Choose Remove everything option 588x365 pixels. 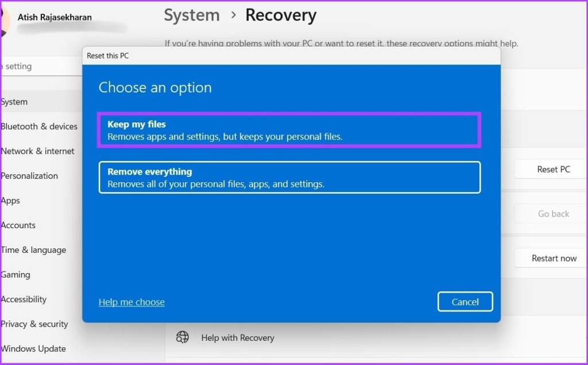(x=289, y=177)
